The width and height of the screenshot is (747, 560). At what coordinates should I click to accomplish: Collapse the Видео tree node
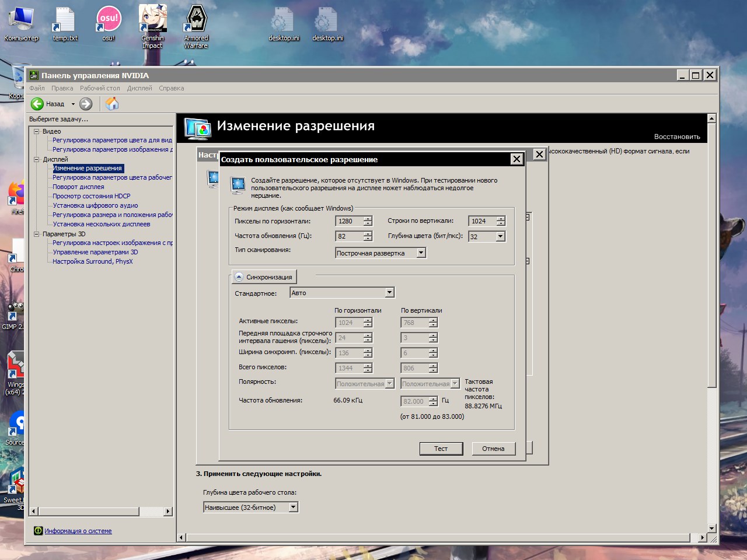coord(37,131)
